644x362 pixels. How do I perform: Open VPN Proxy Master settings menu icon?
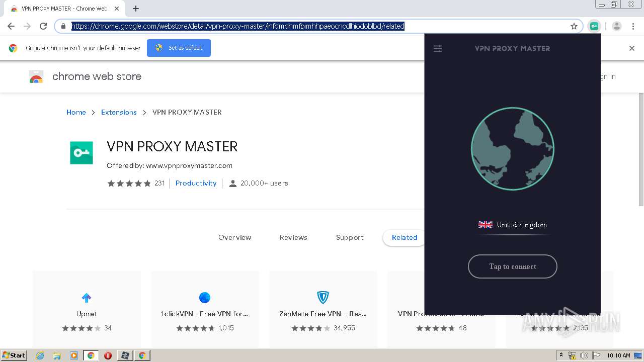(438, 49)
